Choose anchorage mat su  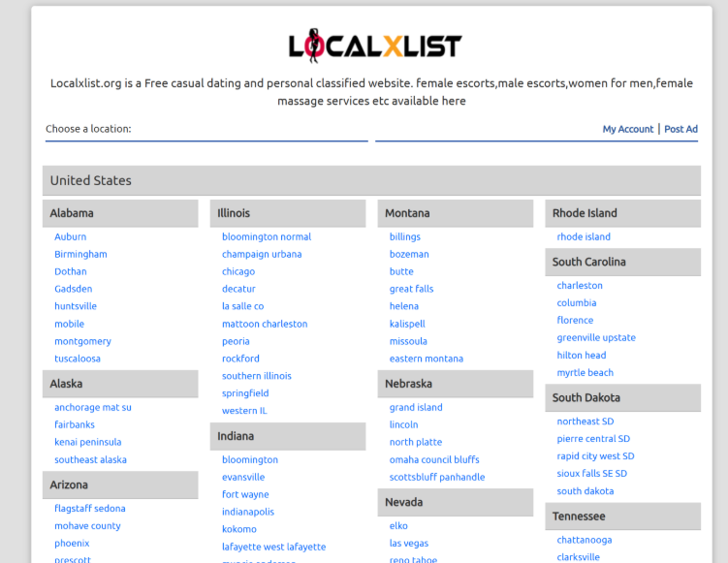93,408
